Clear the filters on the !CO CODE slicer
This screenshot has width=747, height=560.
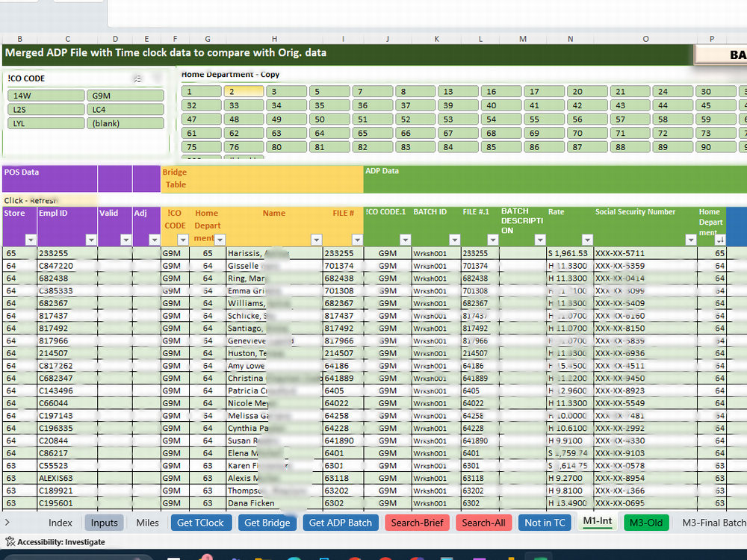click(x=155, y=78)
